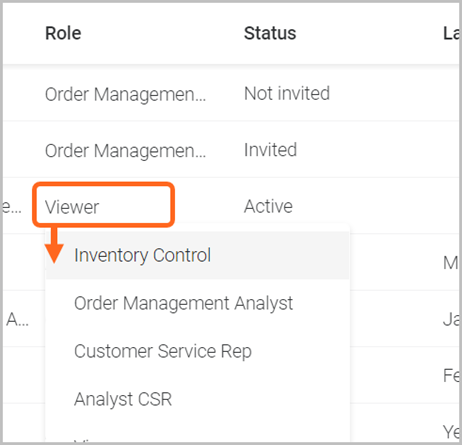The height and width of the screenshot is (445, 462).
Task: Click the Ja... cell in last column
Action: tap(451, 320)
